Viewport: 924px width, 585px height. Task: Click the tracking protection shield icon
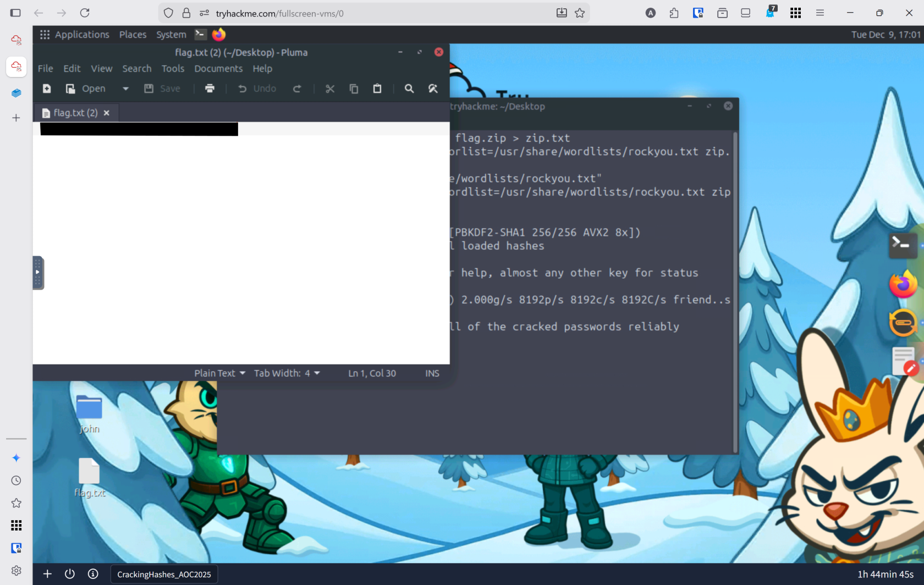169,13
